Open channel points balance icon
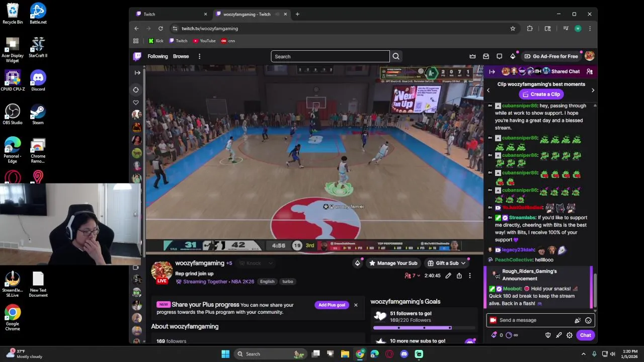644x362 pixels. point(512,335)
